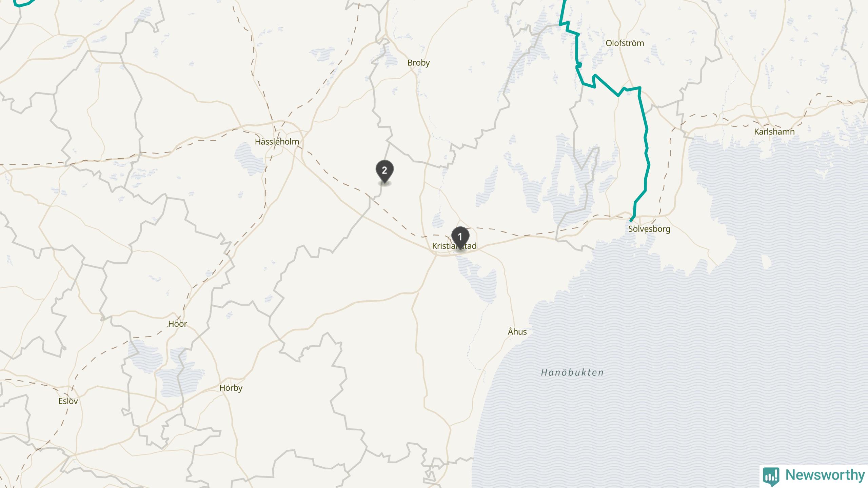The image size is (868, 488).
Task: Click the Newsworthy logo icon
Action: (771, 476)
